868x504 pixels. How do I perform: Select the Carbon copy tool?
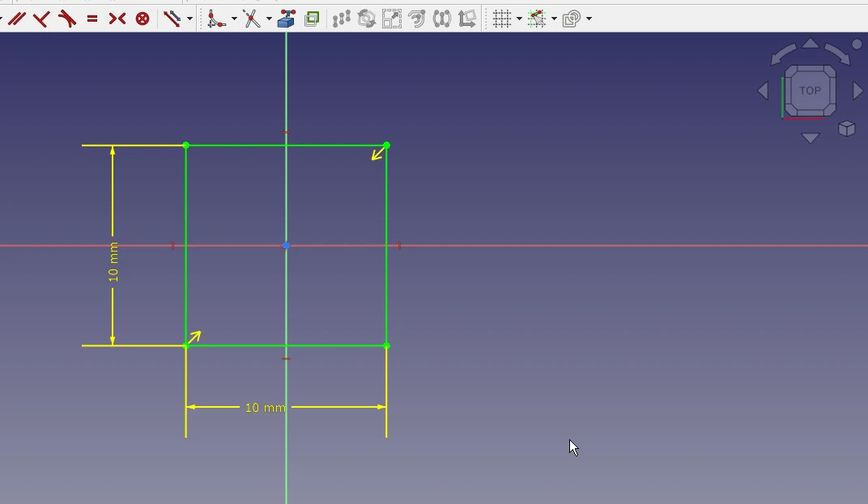pos(312,19)
